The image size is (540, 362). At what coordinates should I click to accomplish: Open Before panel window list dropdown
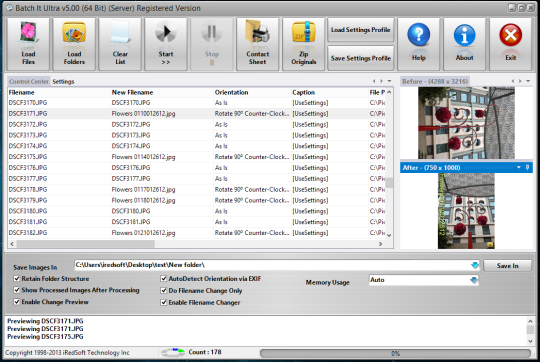(528, 81)
